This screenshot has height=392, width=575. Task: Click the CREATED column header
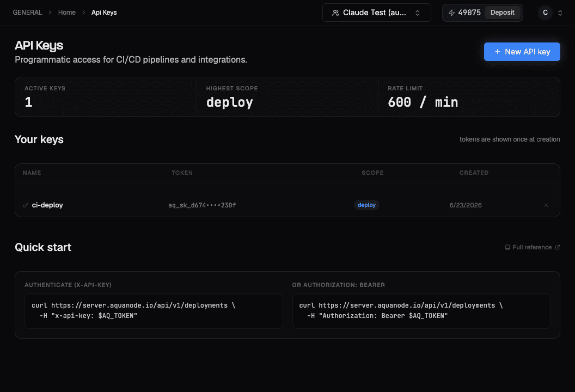474,173
